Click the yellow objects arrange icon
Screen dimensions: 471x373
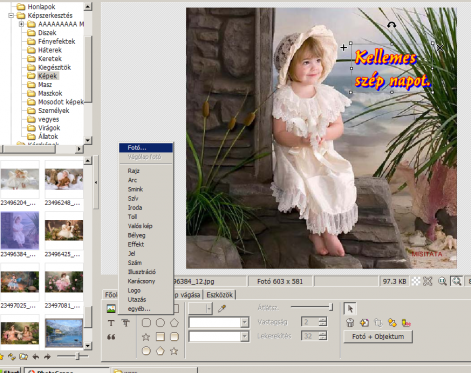(x=392, y=322)
